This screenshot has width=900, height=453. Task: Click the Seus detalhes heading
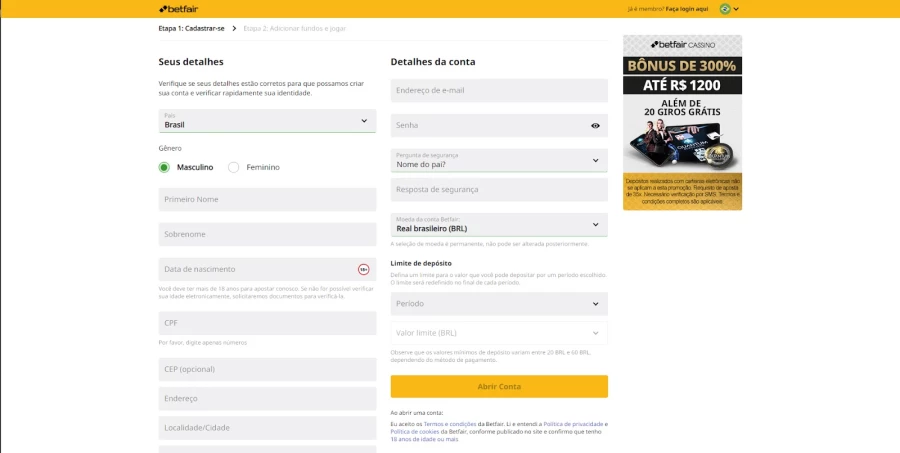tap(191, 61)
